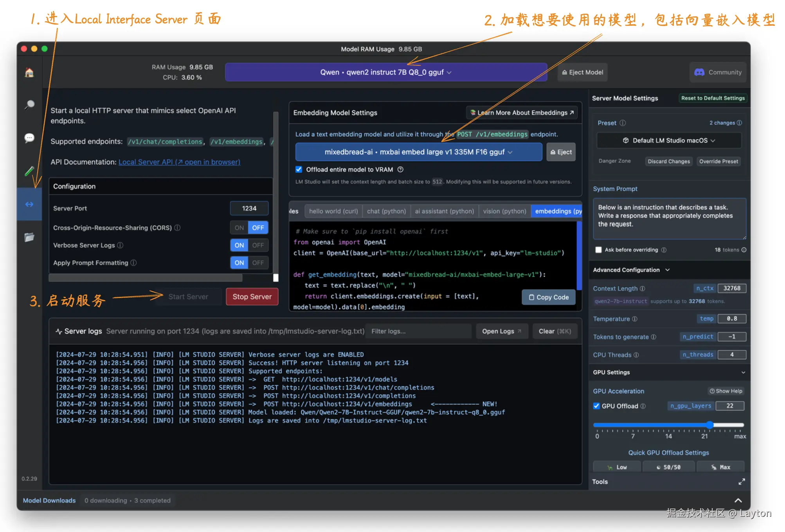Open the model Search sidebar icon
The width and height of the screenshot is (785, 532).
[x=29, y=105]
